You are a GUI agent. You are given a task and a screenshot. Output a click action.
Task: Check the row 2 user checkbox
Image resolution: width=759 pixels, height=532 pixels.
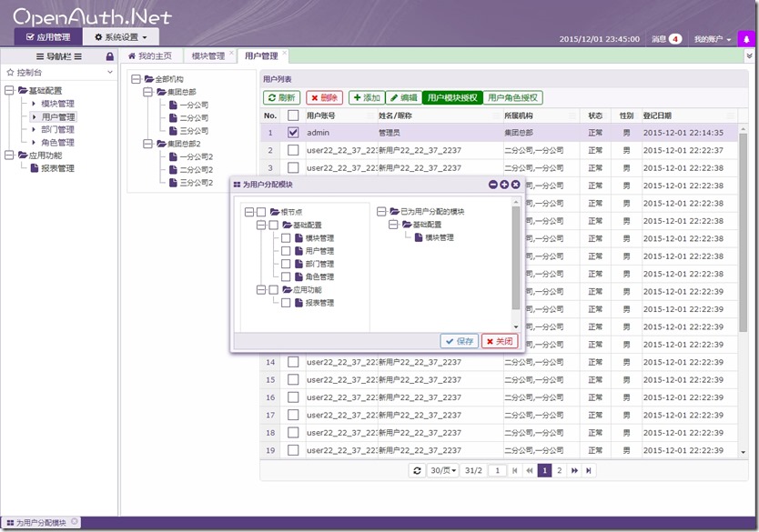point(293,150)
